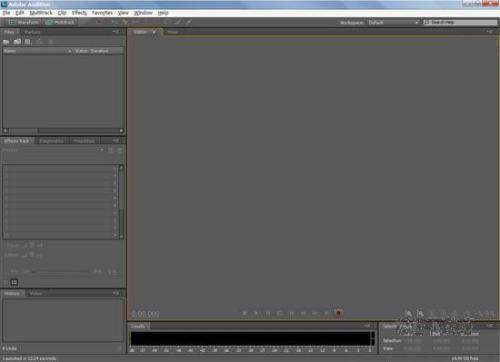This screenshot has width=500, height=362.
Task: Select the Properties tab
Action: (84, 141)
